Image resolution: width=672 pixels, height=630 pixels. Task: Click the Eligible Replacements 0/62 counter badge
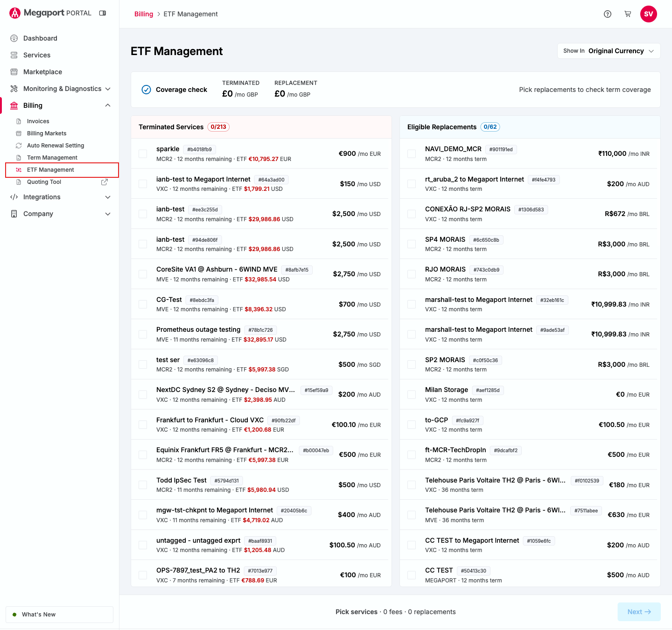click(x=490, y=127)
